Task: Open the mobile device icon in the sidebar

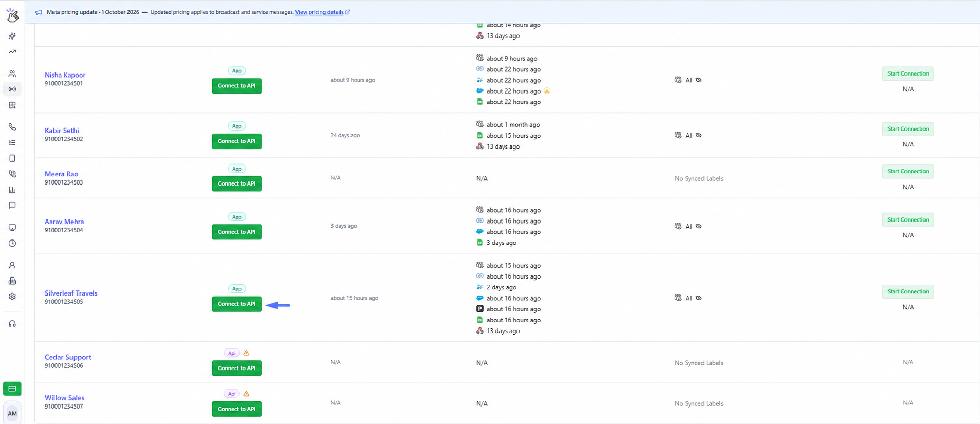Action: 12,158
